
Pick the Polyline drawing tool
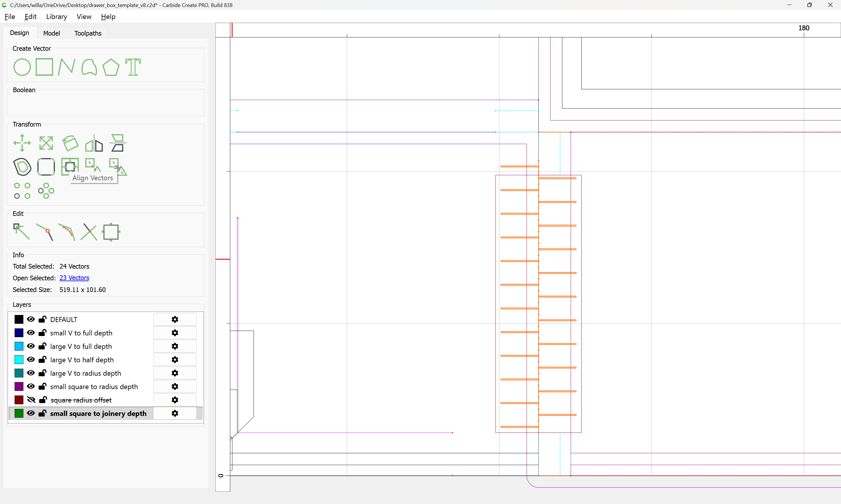pos(67,67)
